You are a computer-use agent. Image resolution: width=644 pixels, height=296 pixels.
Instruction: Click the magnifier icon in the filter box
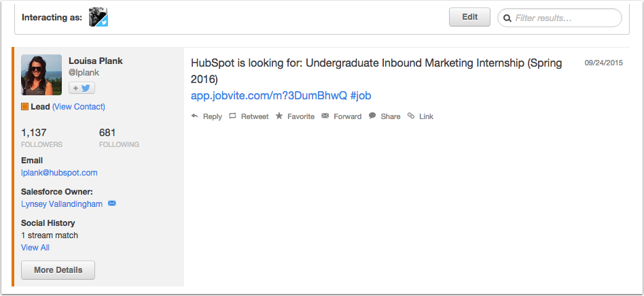pyautogui.click(x=507, y=18)
